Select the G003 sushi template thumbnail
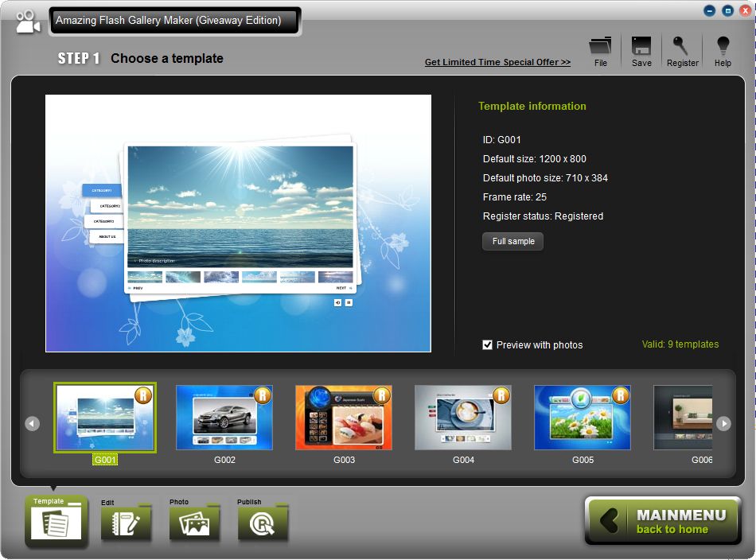 point(343,417)
